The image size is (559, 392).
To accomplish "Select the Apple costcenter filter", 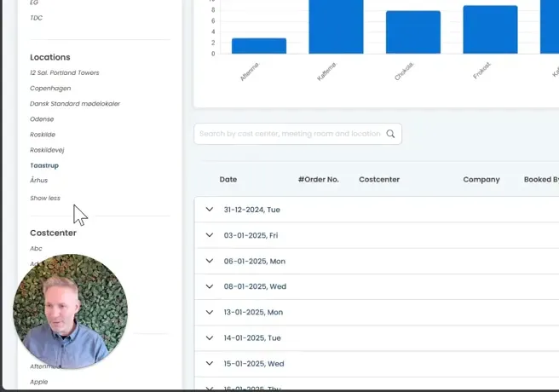I will (x=39, y=382).
